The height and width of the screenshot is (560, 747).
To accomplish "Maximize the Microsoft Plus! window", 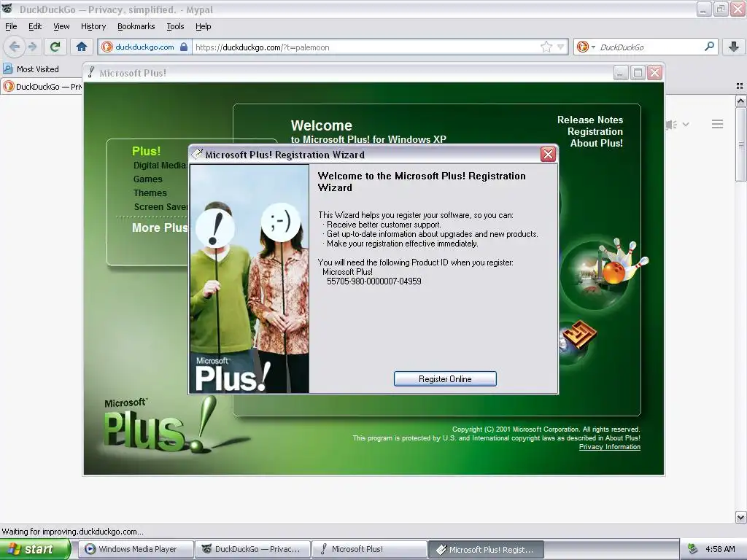I will 638,73.
